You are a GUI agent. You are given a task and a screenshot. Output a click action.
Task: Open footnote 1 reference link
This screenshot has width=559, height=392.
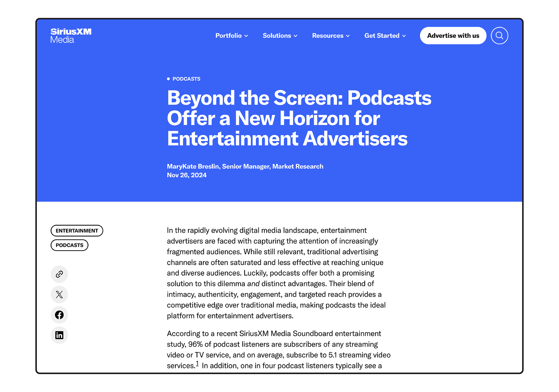(197, 364)
